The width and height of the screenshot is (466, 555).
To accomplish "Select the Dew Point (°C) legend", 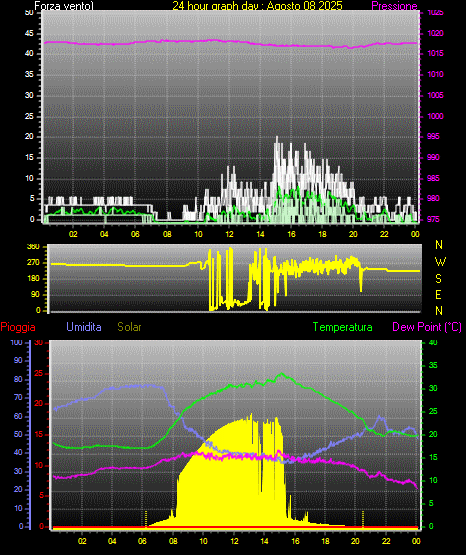I will click(x=427, y=327).
